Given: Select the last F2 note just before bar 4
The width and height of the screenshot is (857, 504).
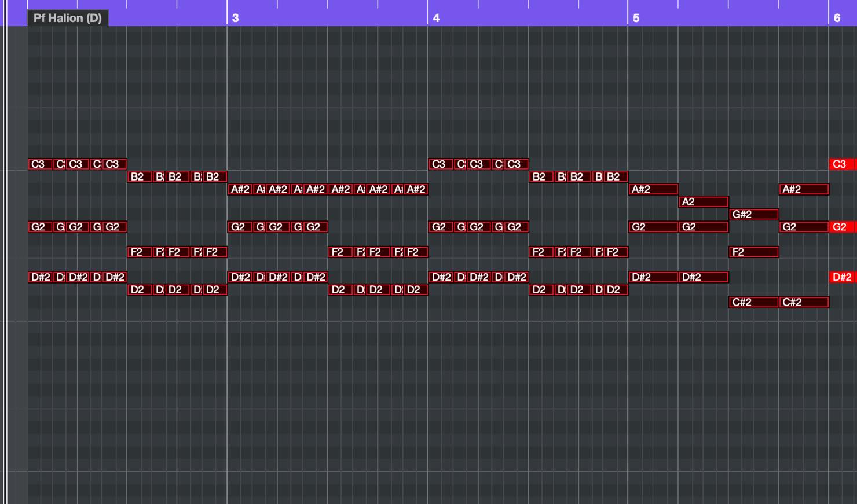Looking at the screenshot, I should click(416, 252).
